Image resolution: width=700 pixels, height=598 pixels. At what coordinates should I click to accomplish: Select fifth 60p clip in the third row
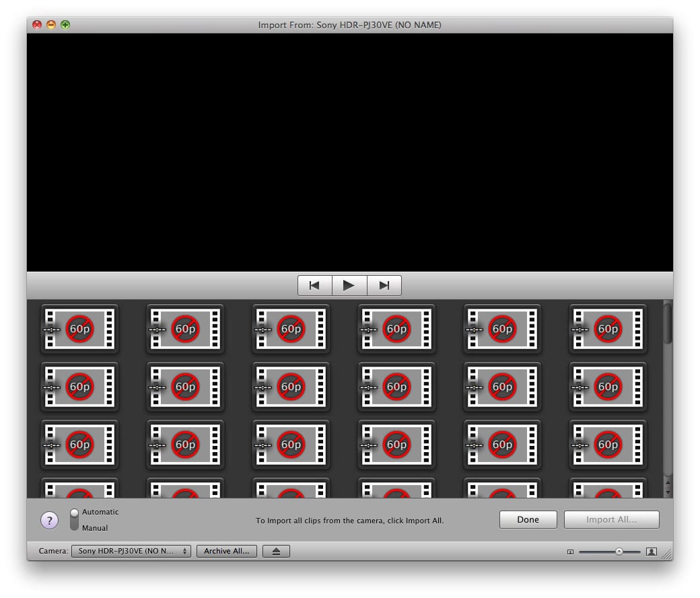point(502,445)
